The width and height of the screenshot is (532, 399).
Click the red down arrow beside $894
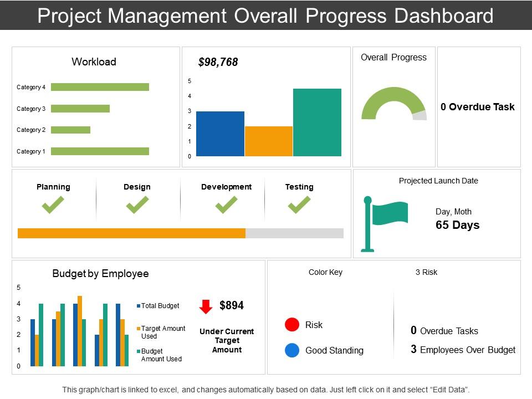206,306
